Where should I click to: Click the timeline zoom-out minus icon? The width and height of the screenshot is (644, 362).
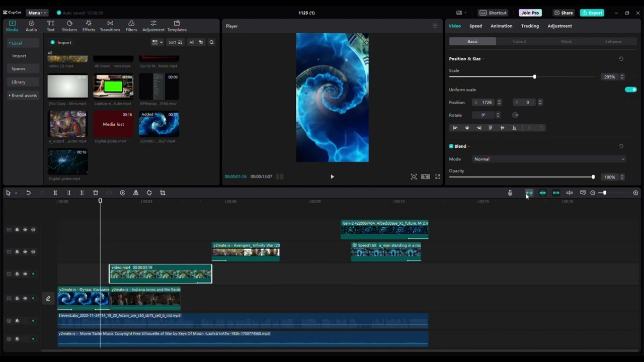click(593, 193)
